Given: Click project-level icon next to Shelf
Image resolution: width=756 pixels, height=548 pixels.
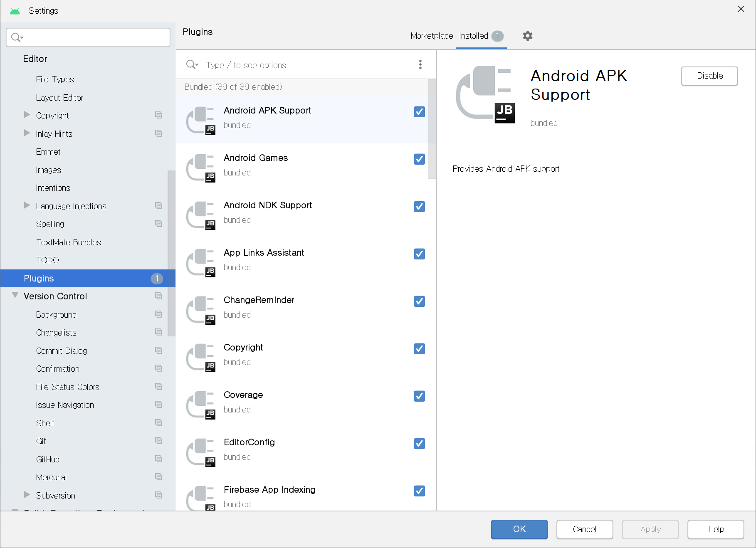Looking at the screenshot, I should click(158, 423).
